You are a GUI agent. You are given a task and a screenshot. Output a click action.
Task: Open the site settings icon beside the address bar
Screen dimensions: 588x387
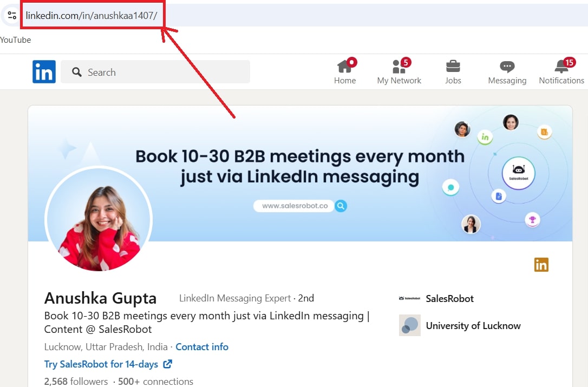tap(11, 15)
